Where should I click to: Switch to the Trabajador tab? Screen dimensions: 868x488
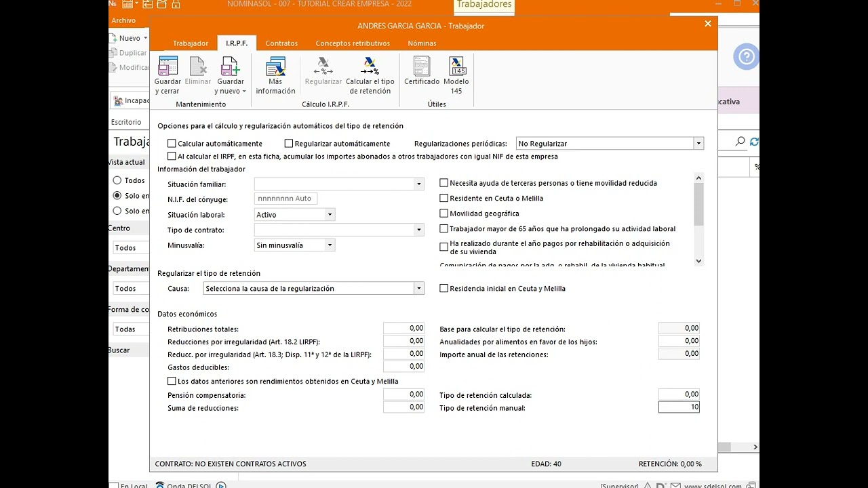[191, 43]
